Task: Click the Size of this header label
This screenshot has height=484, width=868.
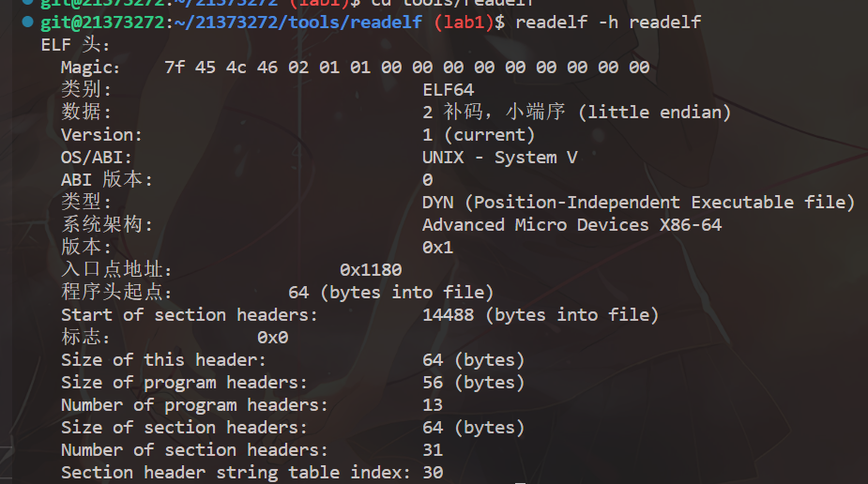Action: [163, 360]
